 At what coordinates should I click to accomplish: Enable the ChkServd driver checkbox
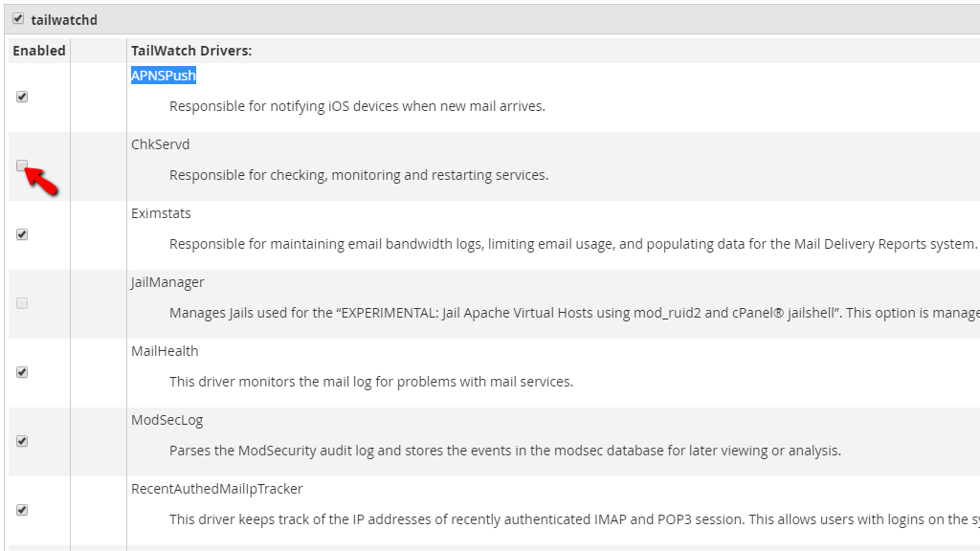point(22,165)
